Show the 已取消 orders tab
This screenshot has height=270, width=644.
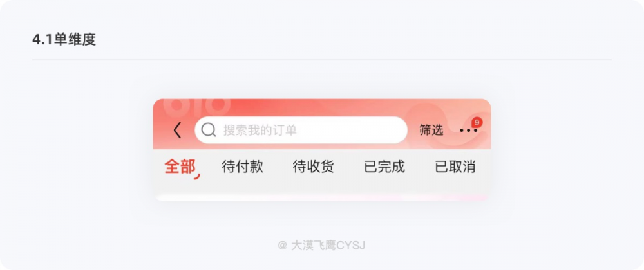coord(455,166)
